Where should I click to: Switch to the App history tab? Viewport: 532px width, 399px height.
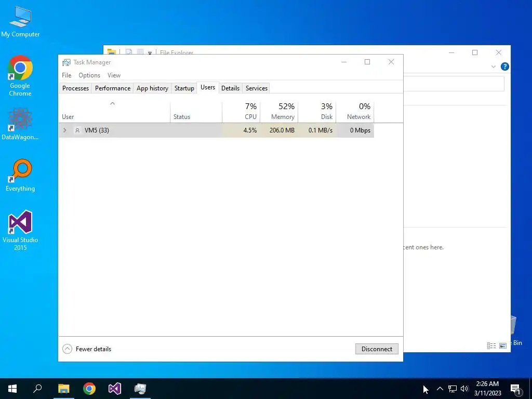click(152, 88)
